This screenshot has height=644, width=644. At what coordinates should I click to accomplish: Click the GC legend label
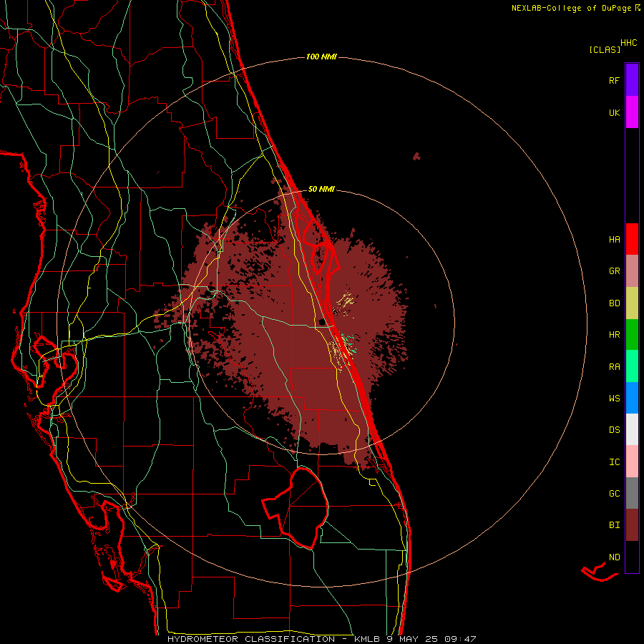point(614,493)
